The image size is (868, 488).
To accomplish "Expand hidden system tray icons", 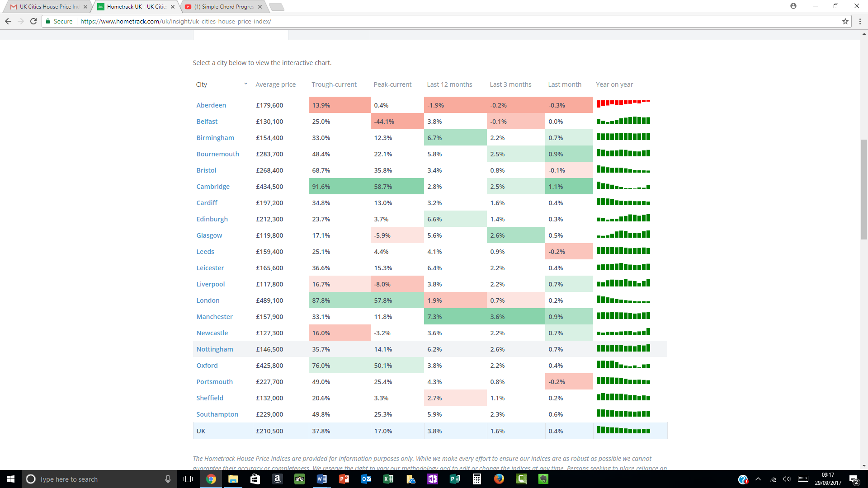I will point(758,479).
